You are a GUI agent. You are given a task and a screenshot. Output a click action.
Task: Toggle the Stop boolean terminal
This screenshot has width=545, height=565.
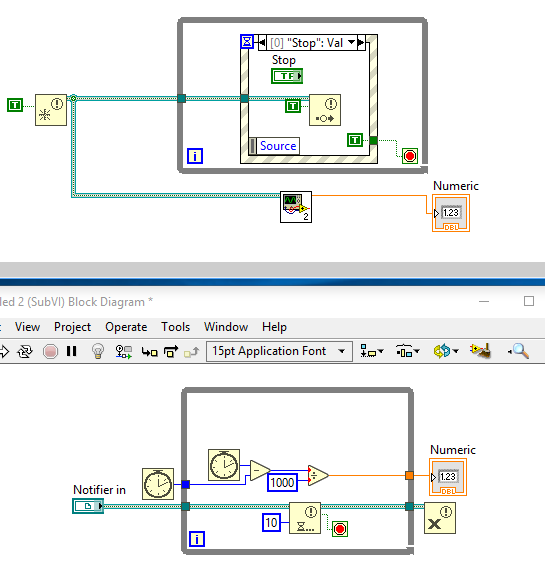tap(287, 76)
